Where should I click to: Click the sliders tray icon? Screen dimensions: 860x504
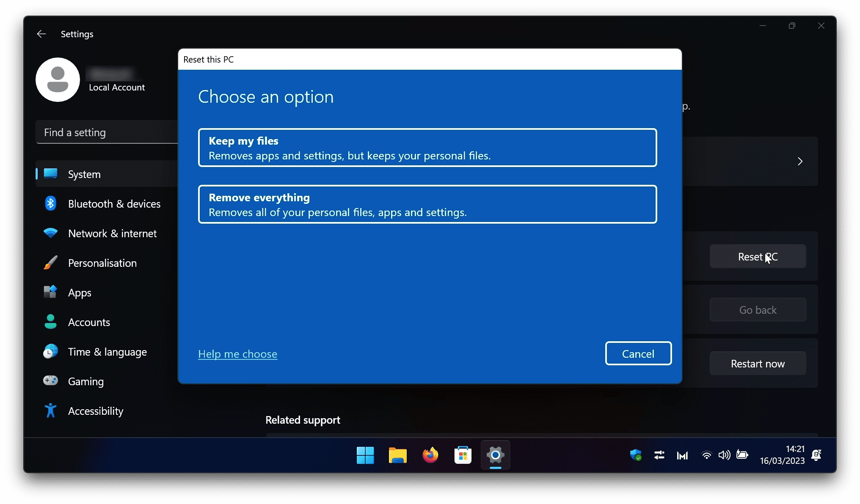click(x=659, y=455)
